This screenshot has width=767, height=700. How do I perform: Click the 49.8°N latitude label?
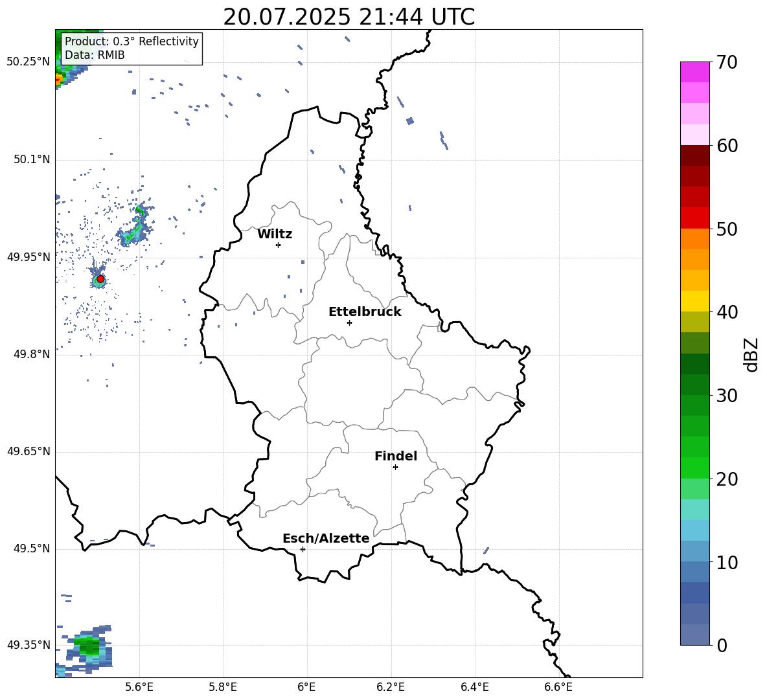click(x=32, y=354)
